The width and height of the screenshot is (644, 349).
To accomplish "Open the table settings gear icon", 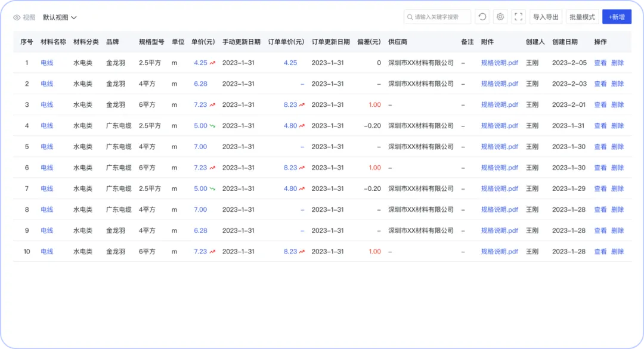I will 500,17.
